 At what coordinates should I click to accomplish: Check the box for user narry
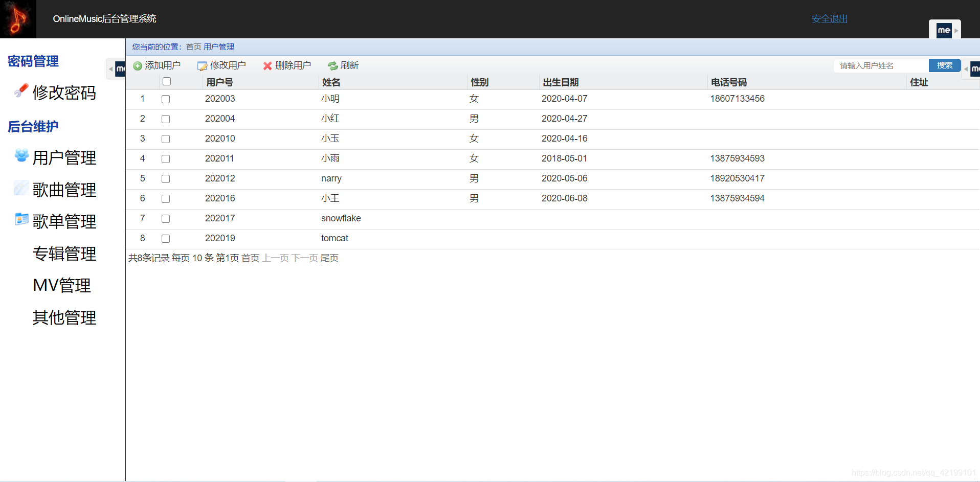166,179
